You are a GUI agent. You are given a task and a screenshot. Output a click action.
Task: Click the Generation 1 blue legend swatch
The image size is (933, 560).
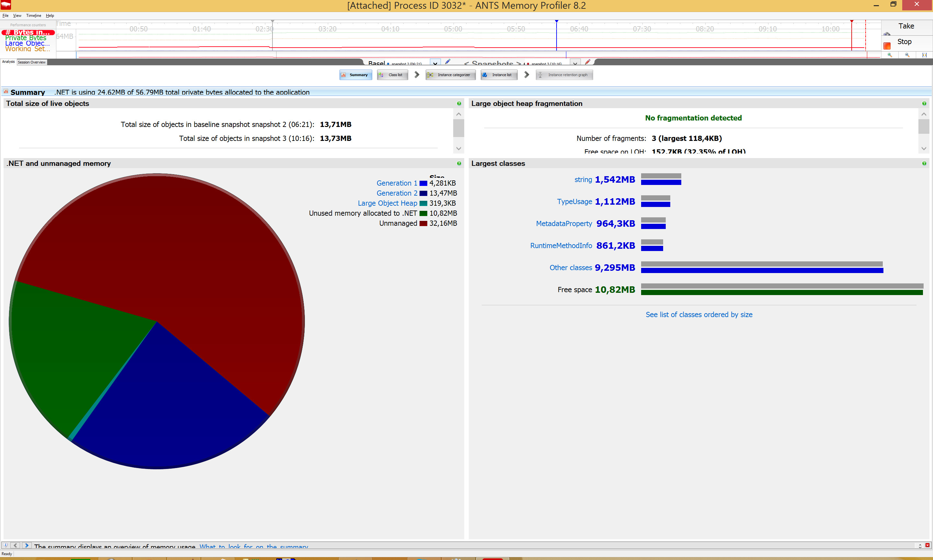point(423,183)
